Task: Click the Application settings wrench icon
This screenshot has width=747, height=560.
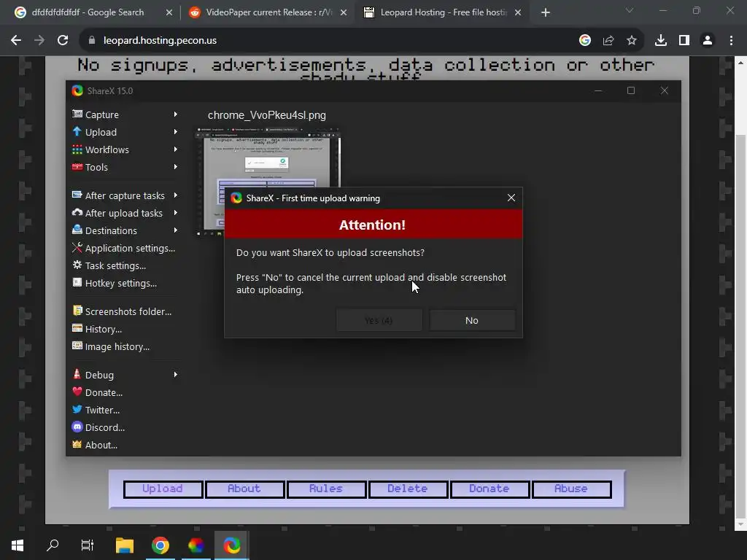Action: pyautogui.click(x=77, y=248)
